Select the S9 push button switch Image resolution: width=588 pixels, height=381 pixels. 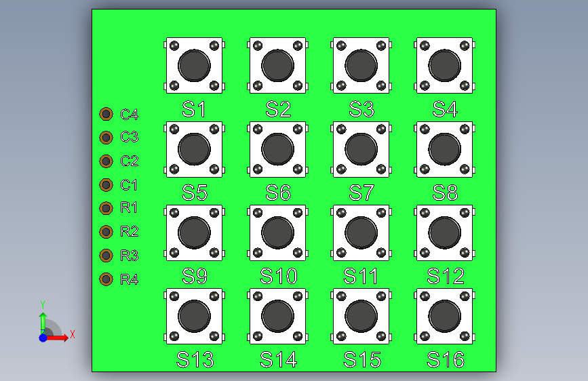tap(194, 233)
